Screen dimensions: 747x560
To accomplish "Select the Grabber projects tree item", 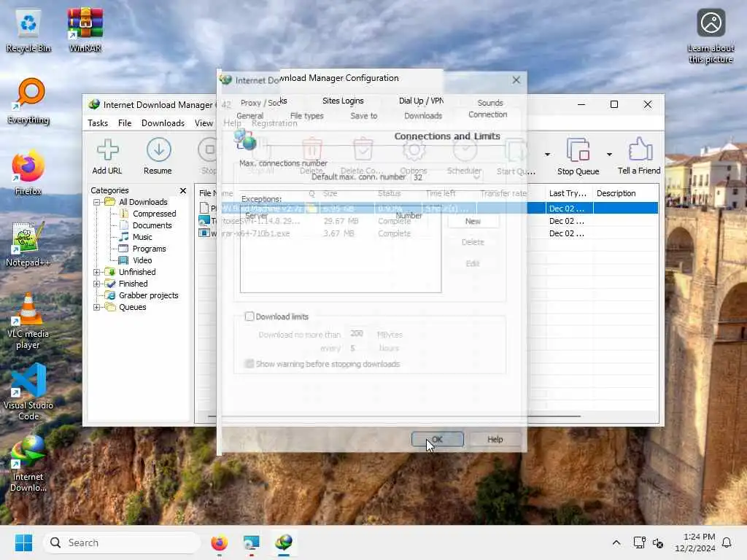I will pyautogui.click(x=148, y=295).
